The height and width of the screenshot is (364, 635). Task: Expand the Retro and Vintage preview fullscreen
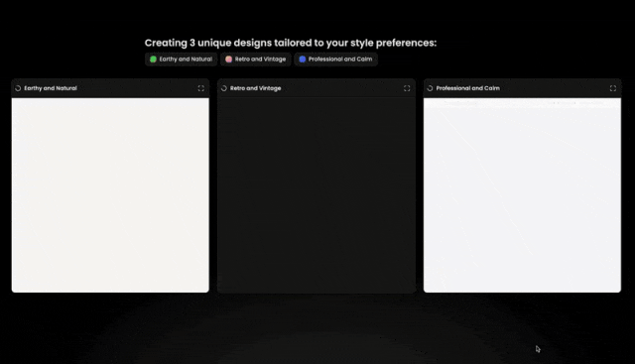click(407, 88)
